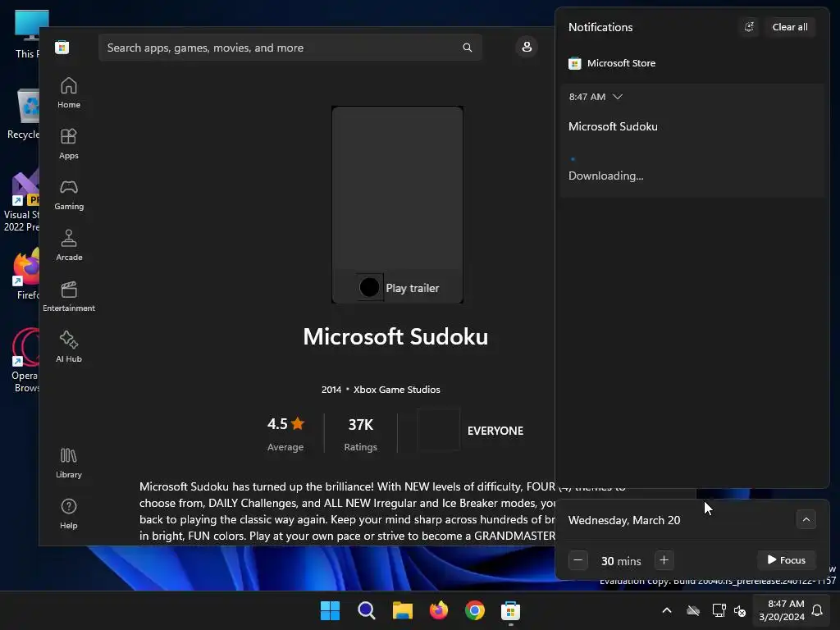Click the 37K Ratings count
The height and width of the screenshot is (630, 840).
(x=361, y=434)
